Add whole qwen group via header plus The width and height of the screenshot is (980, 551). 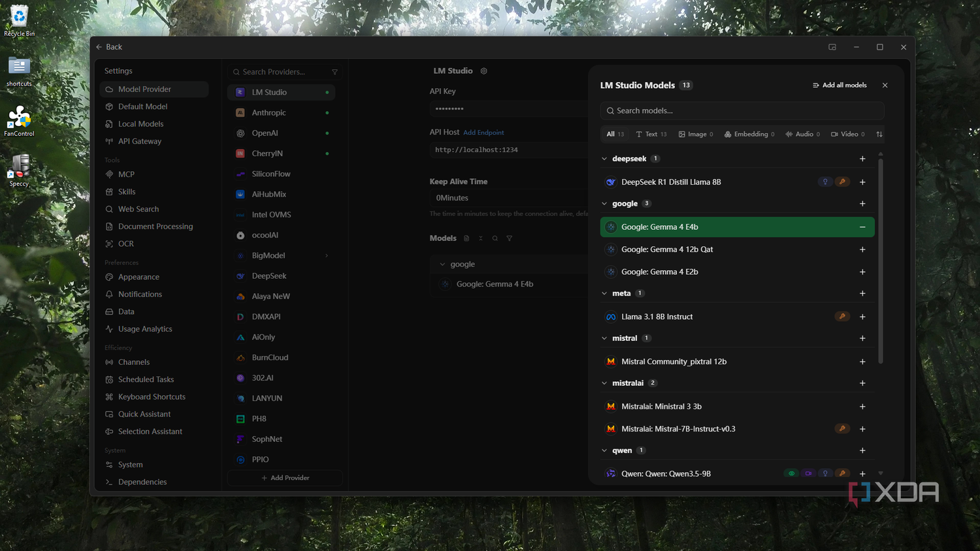tap(862, 450)
